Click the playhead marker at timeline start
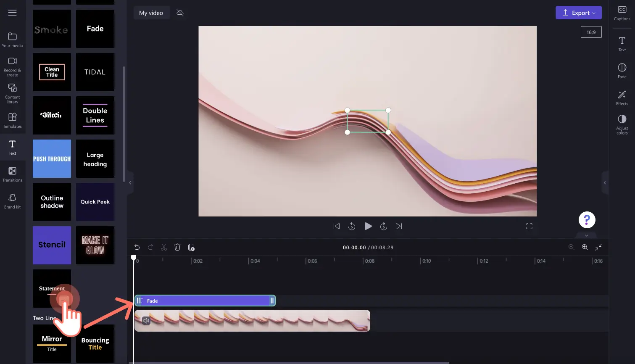 [x=134, y=258]
